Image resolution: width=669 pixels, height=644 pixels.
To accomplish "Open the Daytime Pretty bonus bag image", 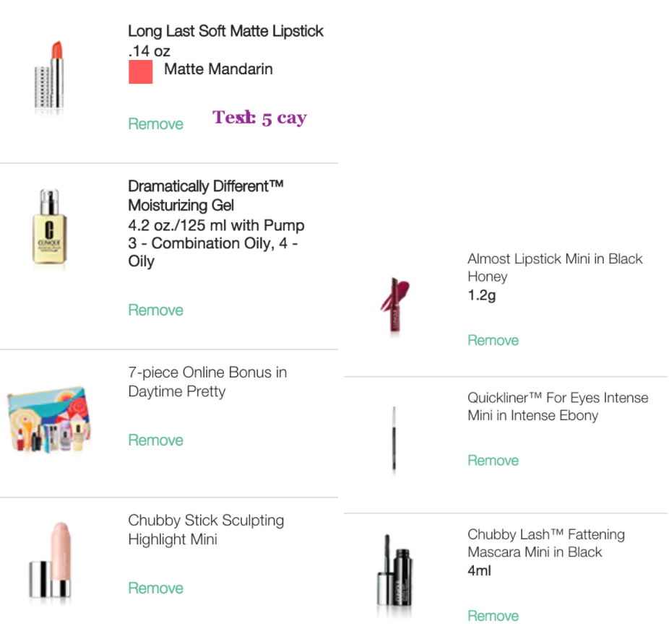I will [x=48, y=419].
